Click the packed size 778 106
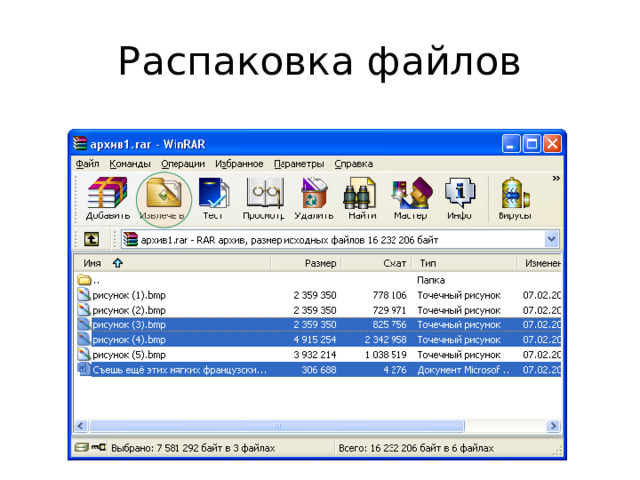This screenshot has height=480, width=640. pyautogui.click(x=389, y=295)
